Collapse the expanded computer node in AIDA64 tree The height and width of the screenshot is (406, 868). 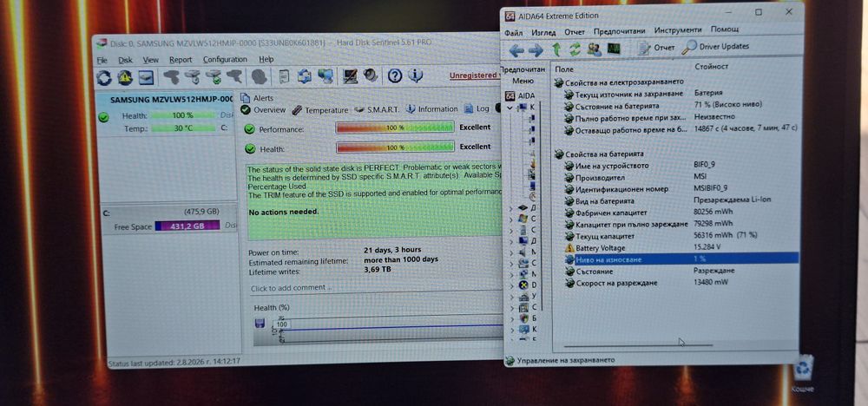pyautogui.click(x=510, y=108)
